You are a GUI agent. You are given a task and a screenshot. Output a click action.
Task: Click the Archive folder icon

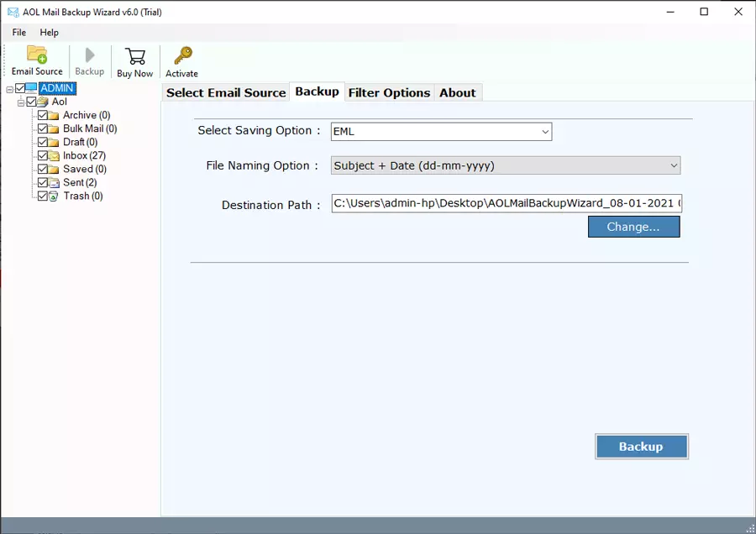(54, 115)
